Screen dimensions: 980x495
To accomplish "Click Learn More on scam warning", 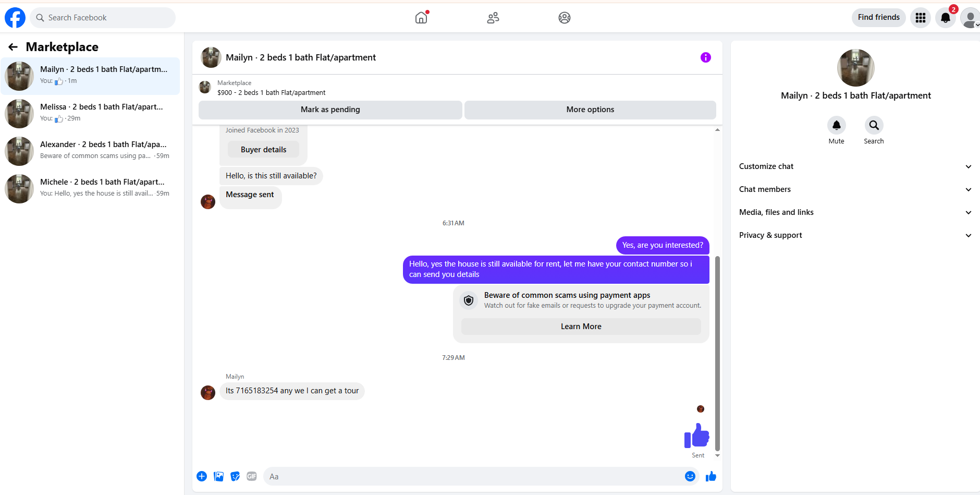I will point(581,327).
